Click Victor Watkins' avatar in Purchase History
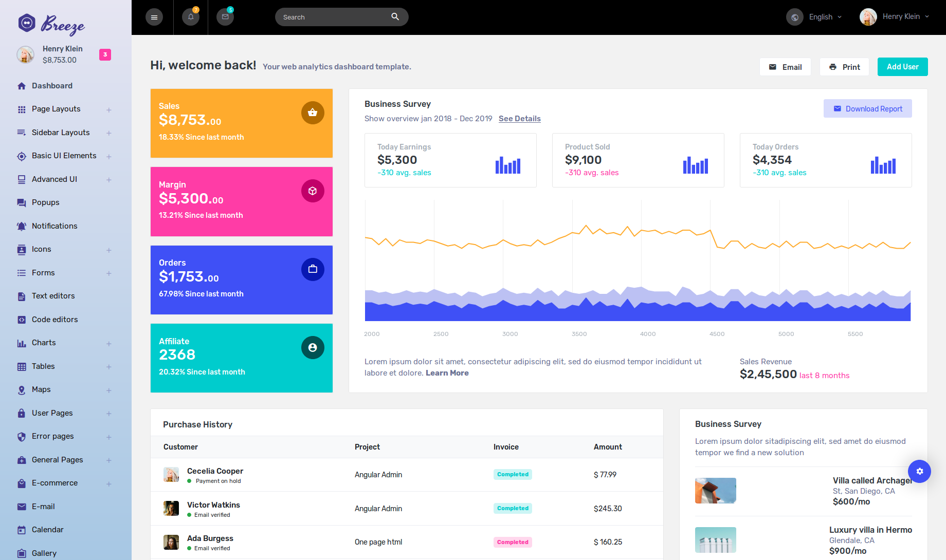Screen dimensions: 946x560 point(171,509)
